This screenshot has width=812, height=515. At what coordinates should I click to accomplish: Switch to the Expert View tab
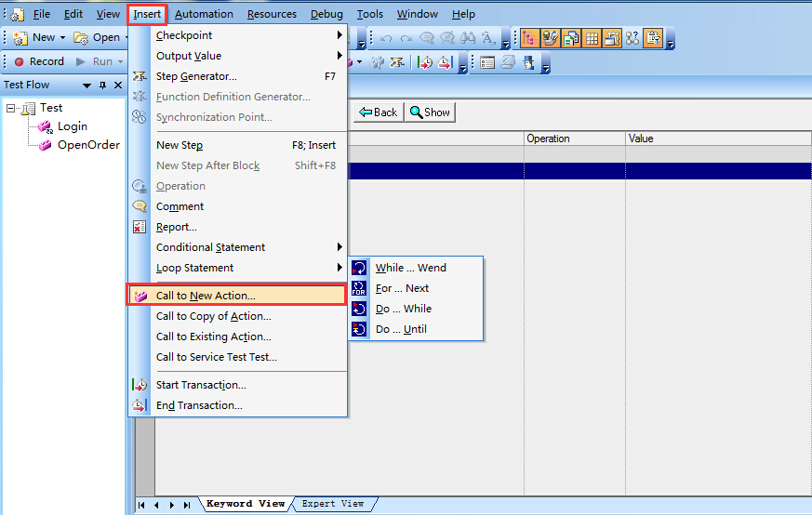tap(333, 504)
